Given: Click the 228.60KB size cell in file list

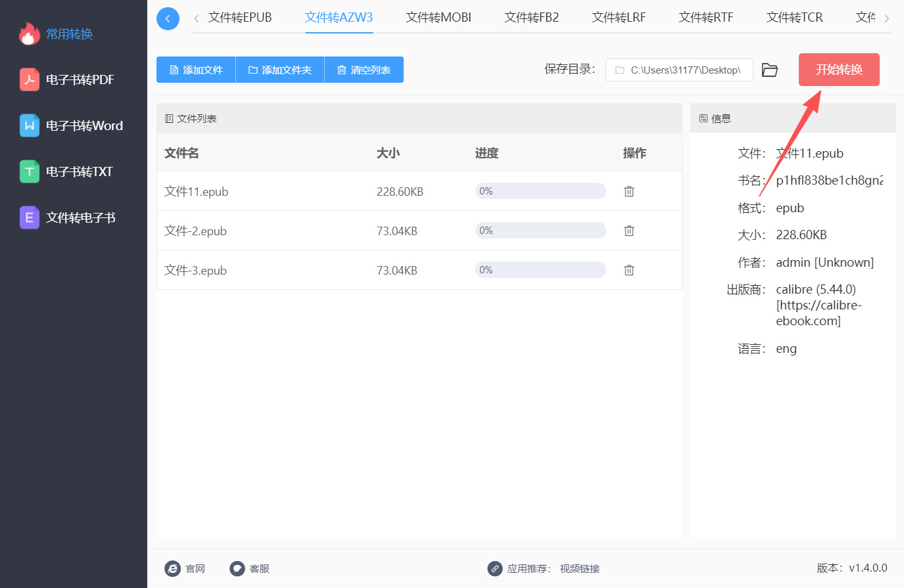Looking at the screenshot, I should (x=400, y=192).
